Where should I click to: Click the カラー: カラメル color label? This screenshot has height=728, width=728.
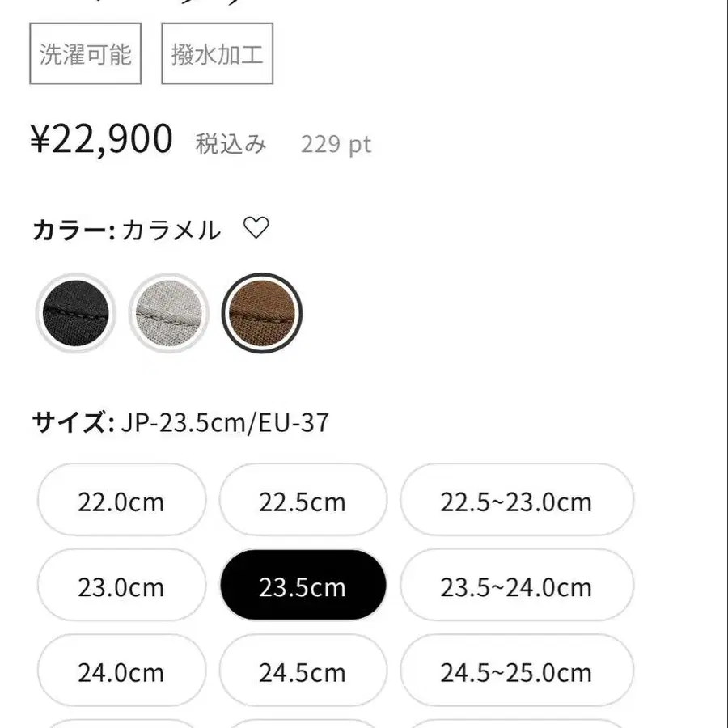tap(126, 231)
